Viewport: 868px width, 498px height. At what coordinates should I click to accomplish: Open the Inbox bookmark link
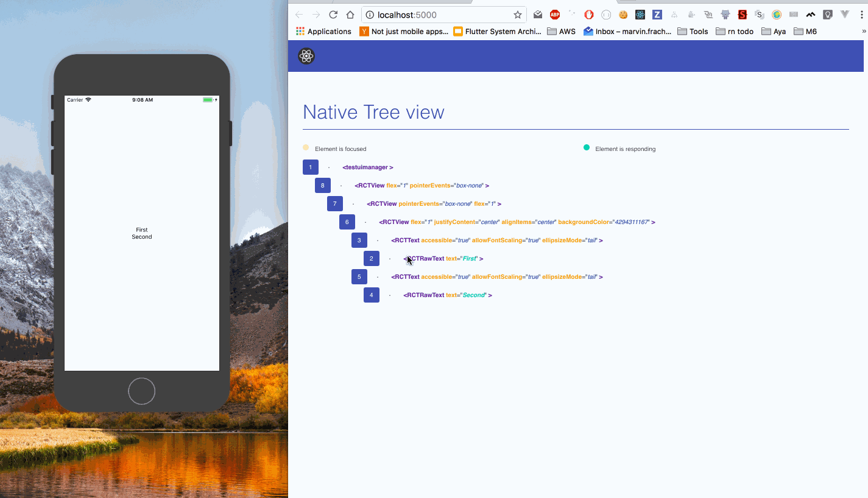tap(627, 32)
